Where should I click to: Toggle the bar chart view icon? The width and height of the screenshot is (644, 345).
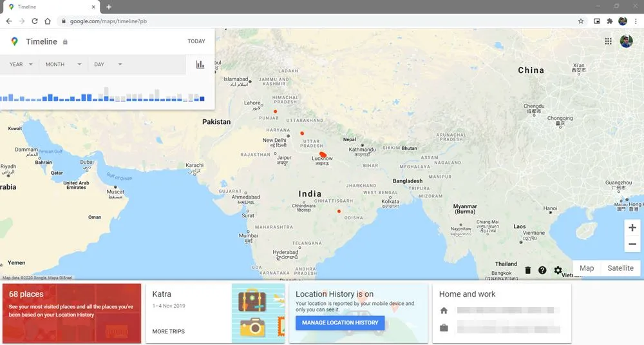pyautogui.click(x=200, y=64)
